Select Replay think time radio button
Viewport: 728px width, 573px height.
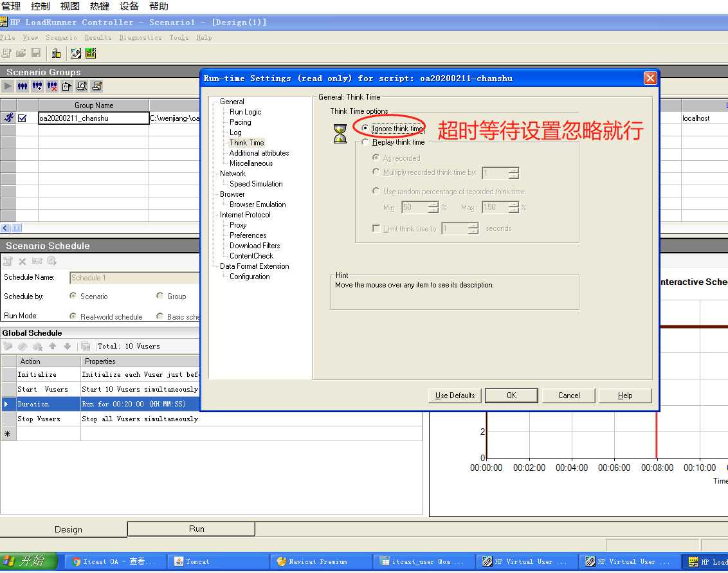click(x=365, y=142)
